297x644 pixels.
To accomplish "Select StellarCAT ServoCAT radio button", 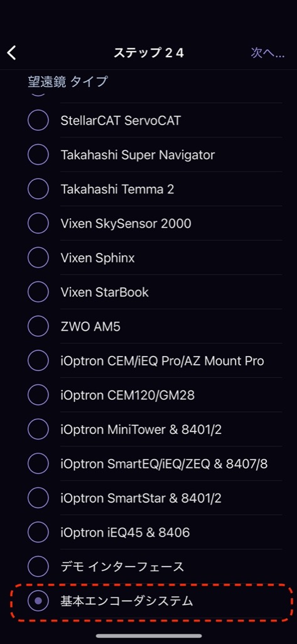I will point(38,120).
